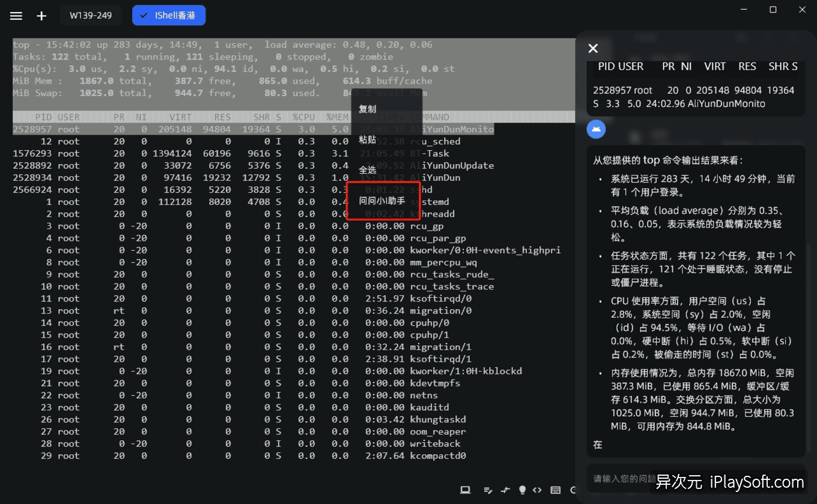Click the edit script icon in bottom toolbar

pyautogui.click(x=488, y=490)
